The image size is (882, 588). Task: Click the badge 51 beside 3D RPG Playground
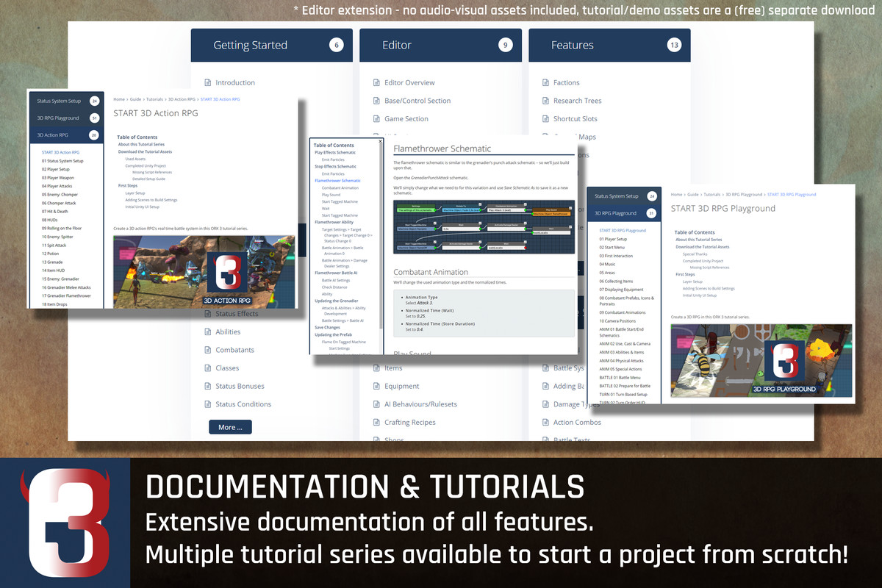[94, 118]
